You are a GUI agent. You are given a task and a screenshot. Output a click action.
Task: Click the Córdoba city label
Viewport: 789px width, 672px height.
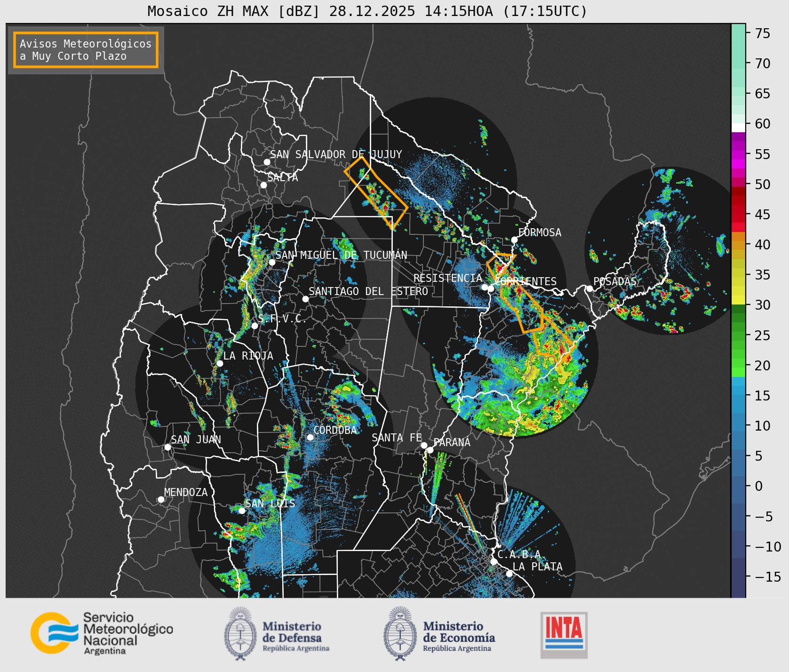(x=335, y=430)
